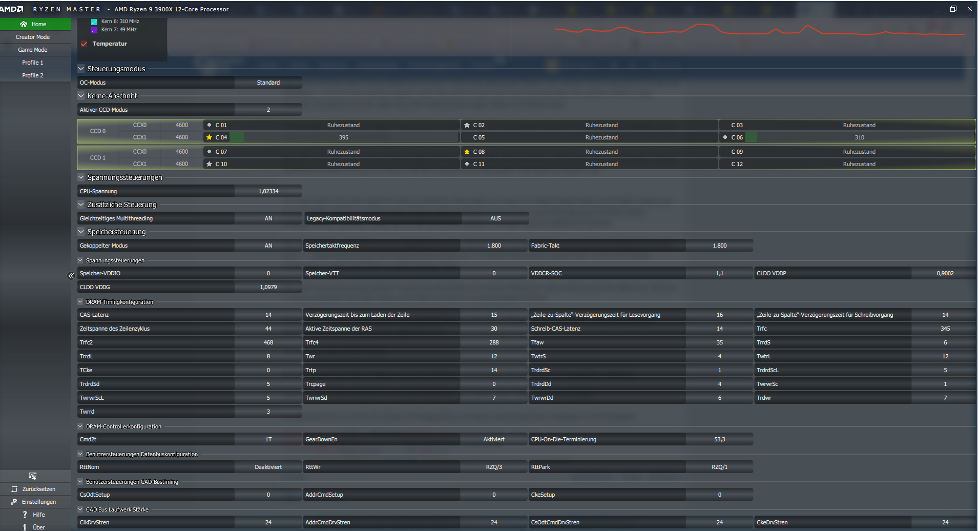Image resolution: width=980 pixels, height=531 pixels.
Task: Click the Trfc value 345
Action: 945,329
